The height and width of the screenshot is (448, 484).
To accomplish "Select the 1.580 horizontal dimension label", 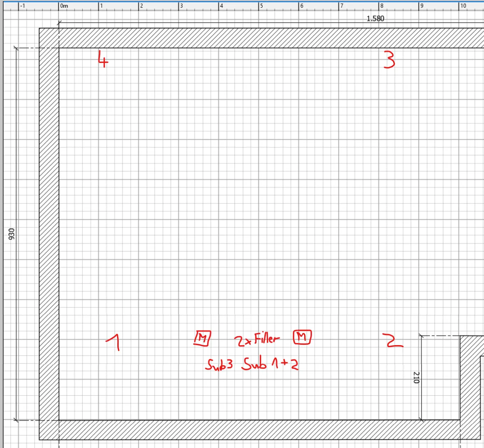I will [x=375, y=19].
